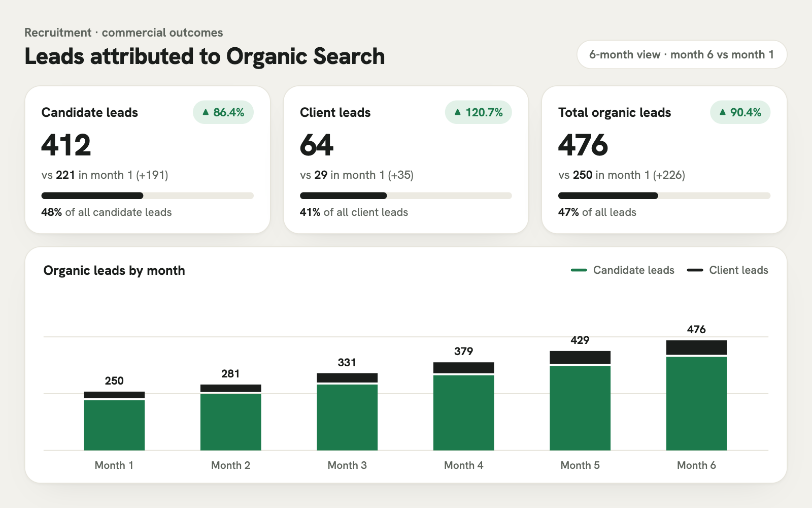Image resolution: width=812 pixels, height=508 pixels.
Task: Select the Month 4 green candidate bar
Action: point(464,413)
